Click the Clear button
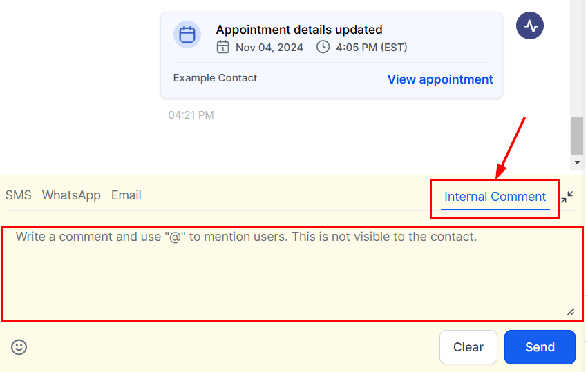The height and width of the screenshot is (372, 588). tap(468, 347)
